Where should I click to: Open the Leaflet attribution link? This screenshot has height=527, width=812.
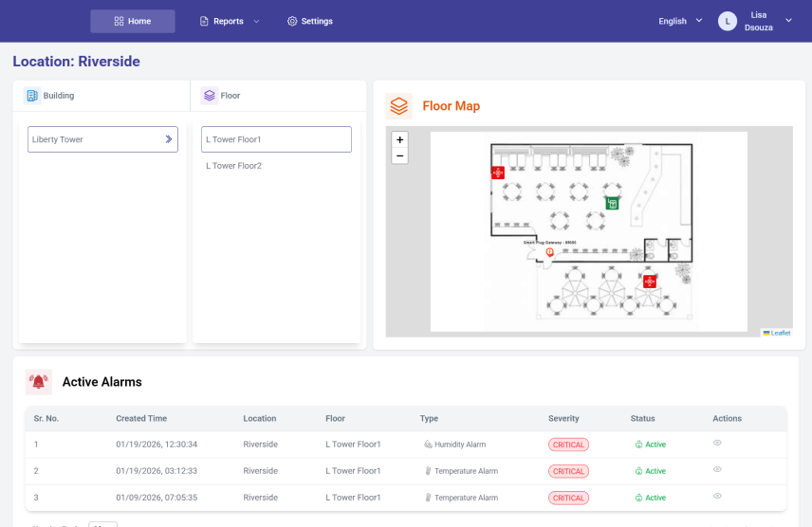(779, 333)
